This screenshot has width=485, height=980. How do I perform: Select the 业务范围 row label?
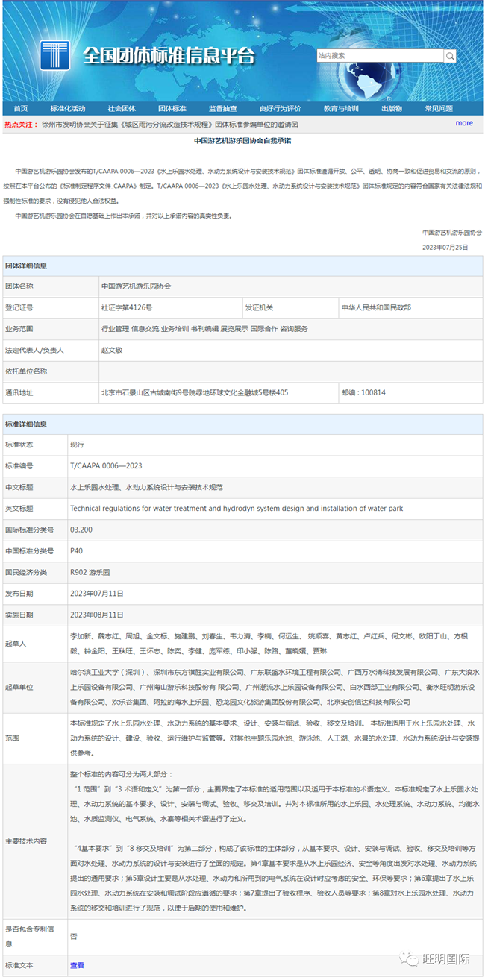[19, 329]
